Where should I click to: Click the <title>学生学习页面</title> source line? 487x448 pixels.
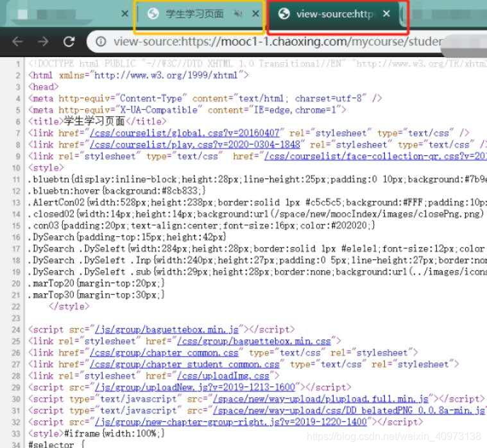click(x=98, y=121)
